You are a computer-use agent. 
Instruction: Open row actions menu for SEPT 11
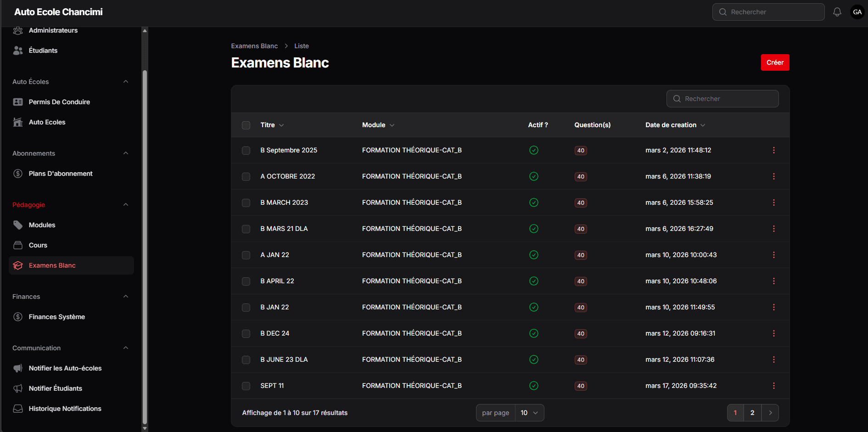coord(773,386)
